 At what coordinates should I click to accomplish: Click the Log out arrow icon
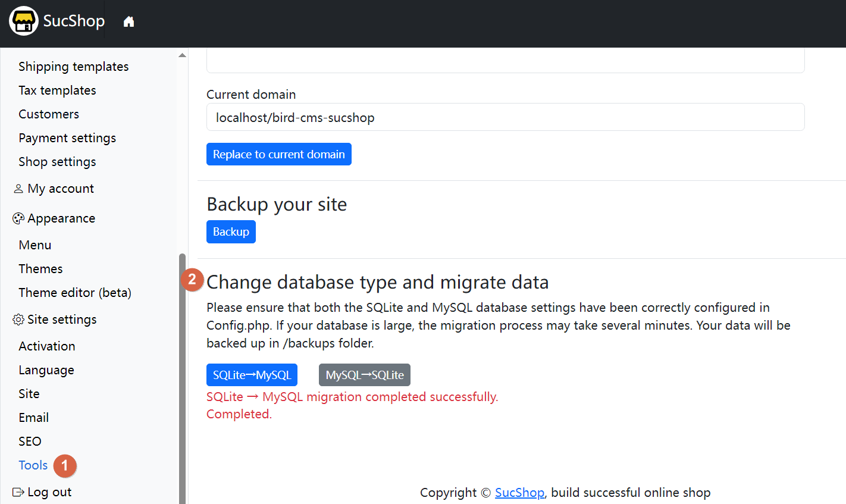point(18,492)
